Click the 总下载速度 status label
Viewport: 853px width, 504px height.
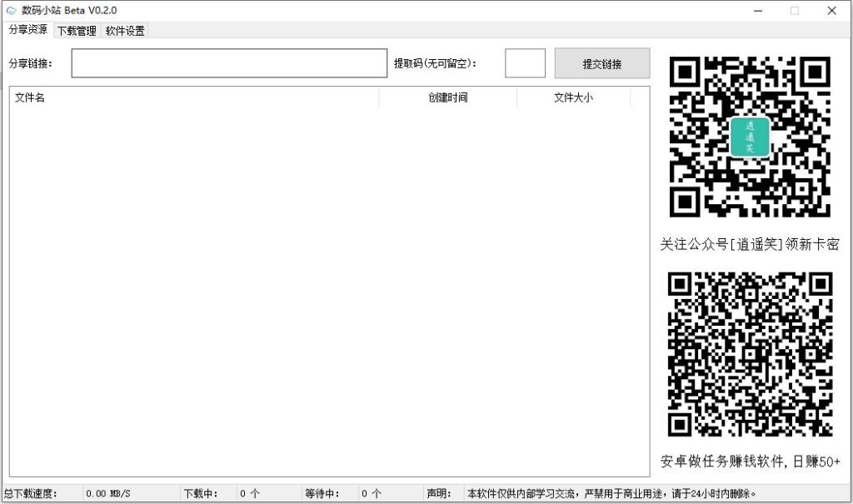[31, 494]
